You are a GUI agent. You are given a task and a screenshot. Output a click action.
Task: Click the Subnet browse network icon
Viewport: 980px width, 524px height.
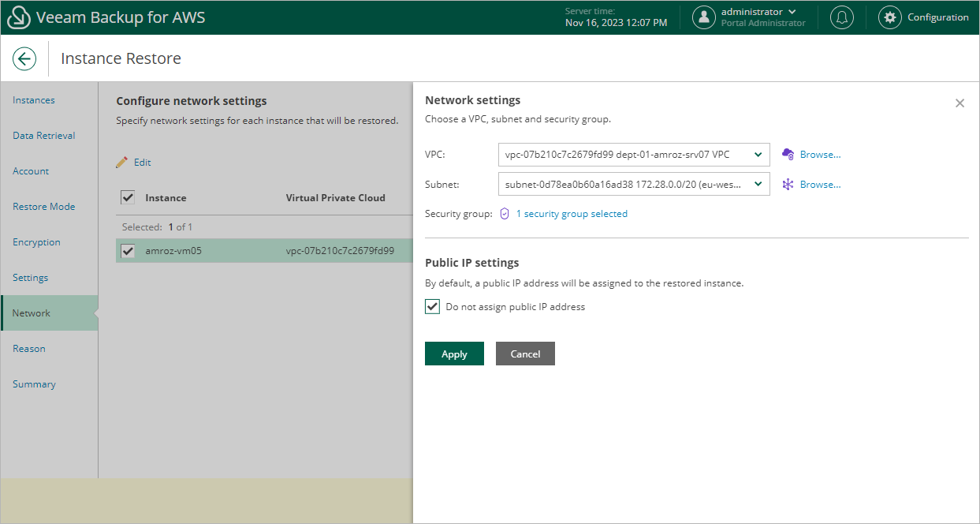788,184
